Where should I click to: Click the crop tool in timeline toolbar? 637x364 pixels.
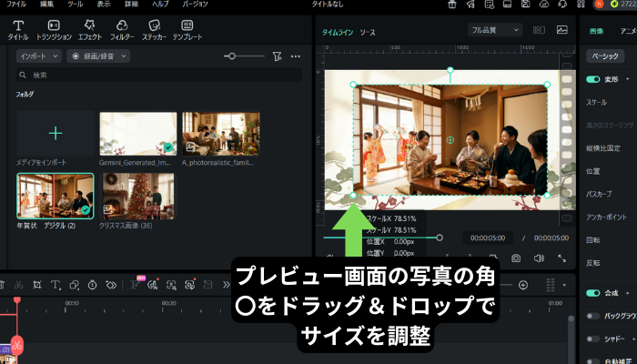37,285
